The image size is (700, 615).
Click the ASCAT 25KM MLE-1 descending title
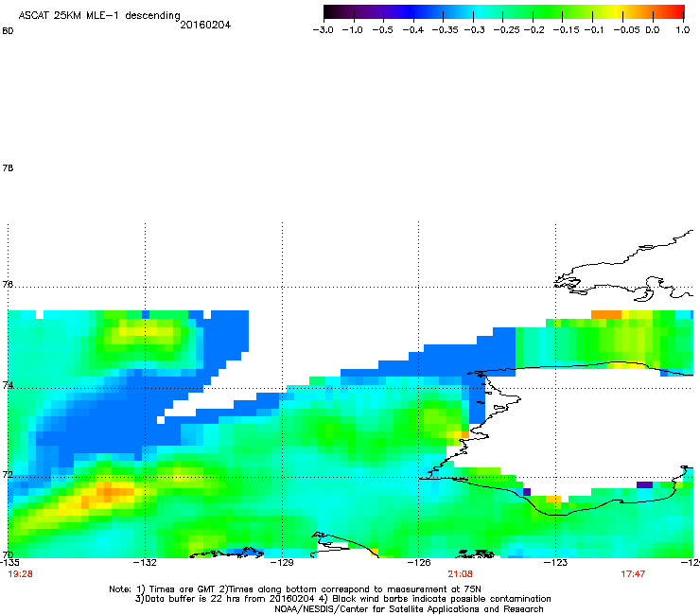pos(99,16)
